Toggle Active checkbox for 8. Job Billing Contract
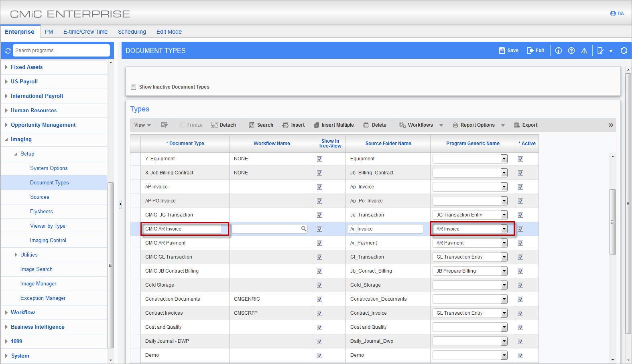 (521, 173)
